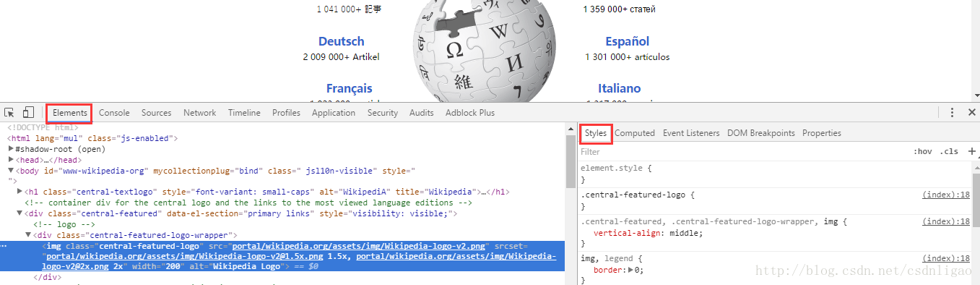
Task: Select the html lang="mul" element row
Action: pos(92,138)
